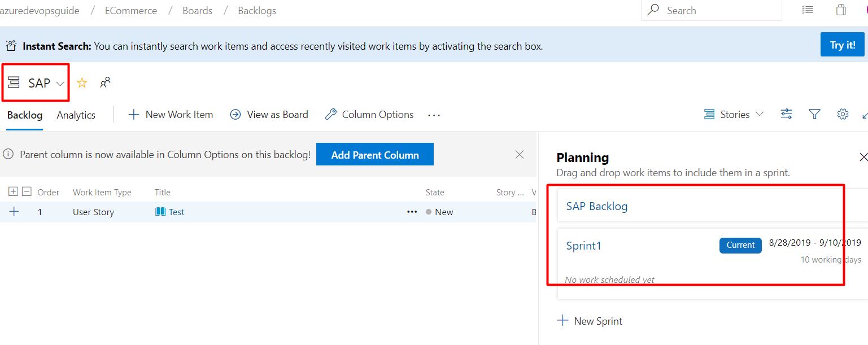This screenshot has width=868, height=345.
Task: Open Column Options
Action: (x=370, y=115)
